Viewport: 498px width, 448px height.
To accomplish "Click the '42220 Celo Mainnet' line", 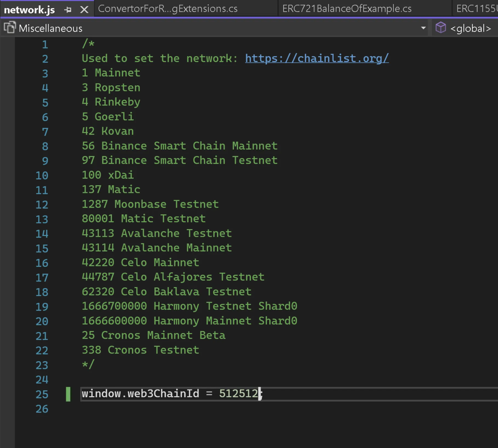I will coord(140,263).
